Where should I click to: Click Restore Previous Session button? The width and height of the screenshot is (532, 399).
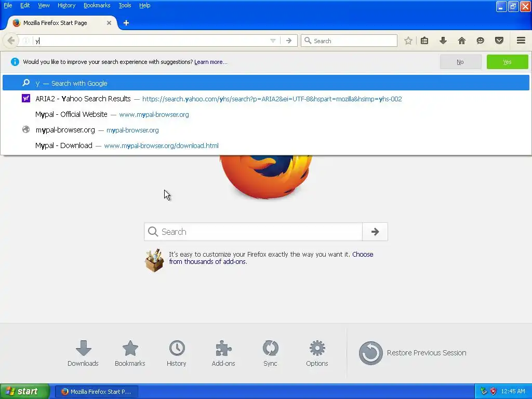coord(413,353)
